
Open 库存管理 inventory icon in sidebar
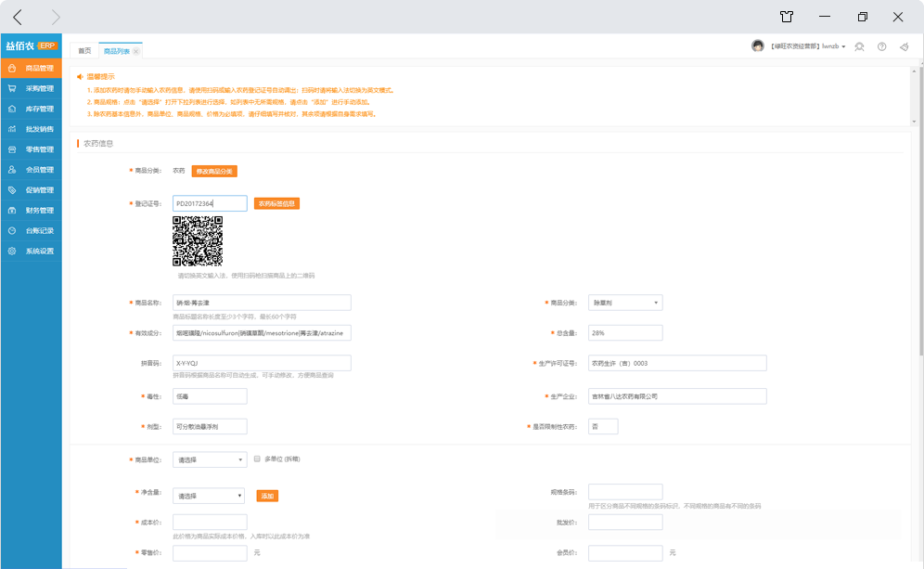point(12,109)
